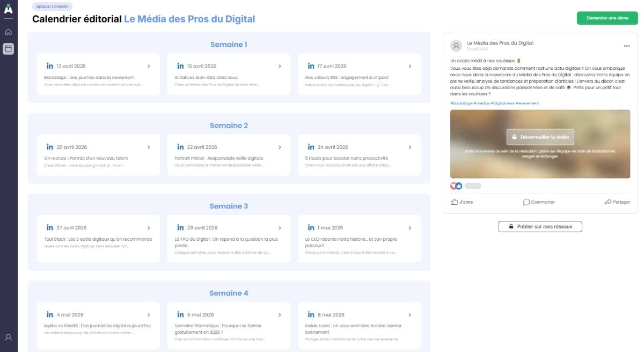The height and width of the screenshot is (352, 644).
Task: Expand the 20 avril 2026 post chevron
Action: 149,147
